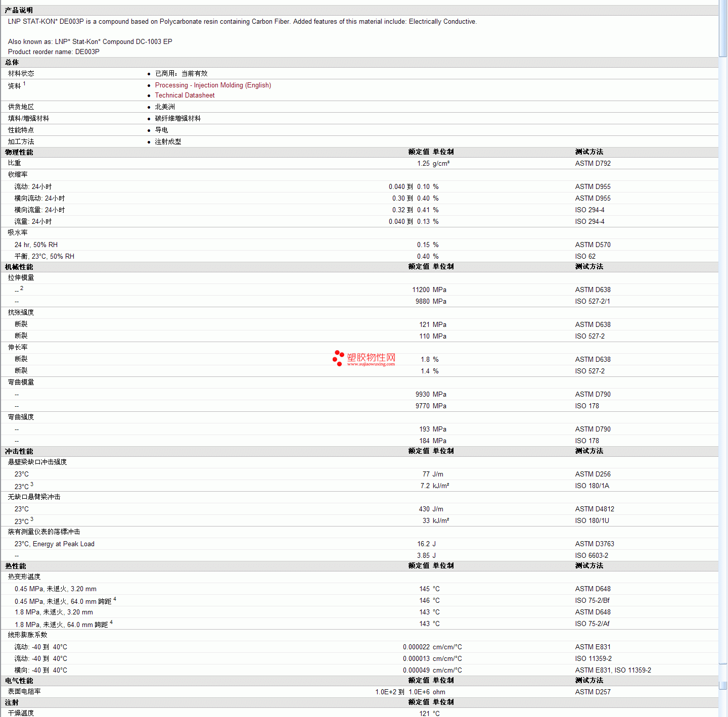
Task: Click the 干燥温度 property label
Action: 21,713
